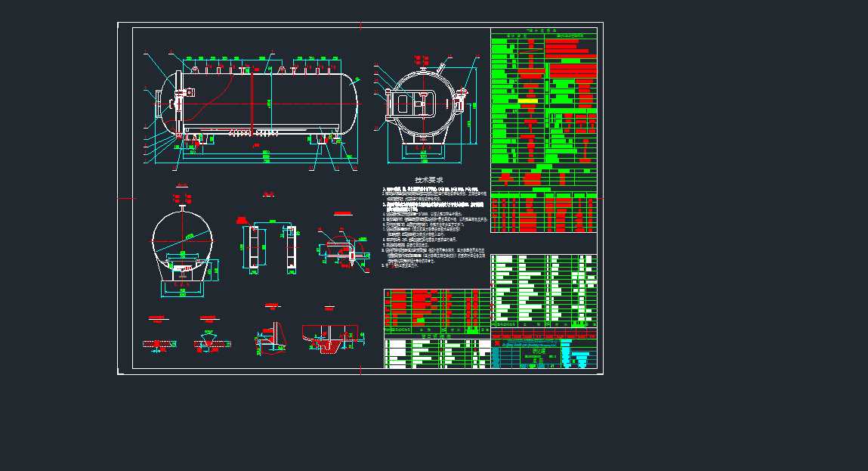Click the left elliptical head of the tank
The width and height of the screenshot is (868, 471).
point(166,104)
